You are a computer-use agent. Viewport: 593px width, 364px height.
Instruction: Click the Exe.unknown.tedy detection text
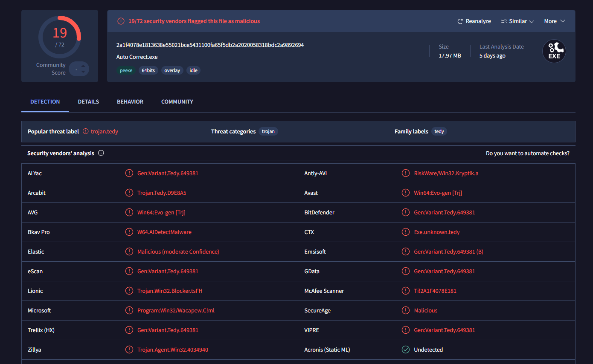point(437,232)
